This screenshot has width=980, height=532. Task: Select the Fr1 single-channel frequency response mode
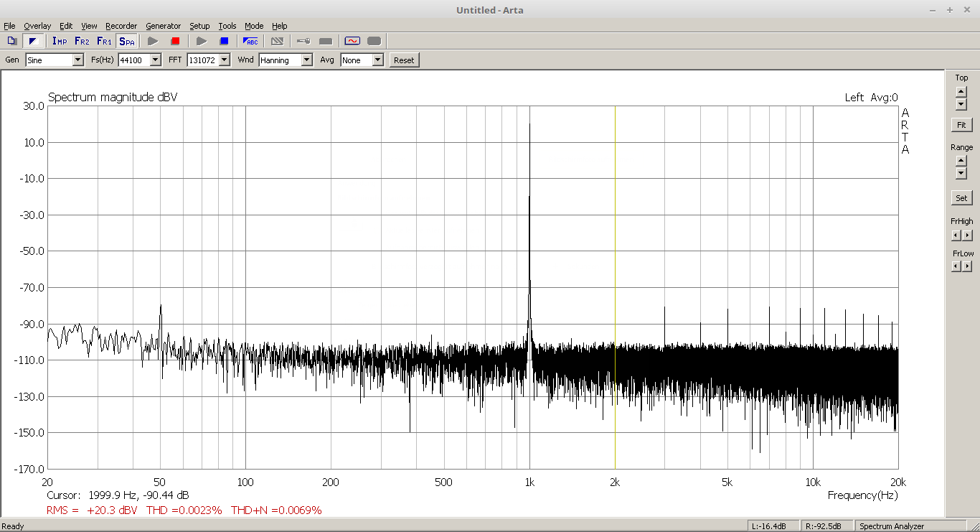click(x=104, y=41)
